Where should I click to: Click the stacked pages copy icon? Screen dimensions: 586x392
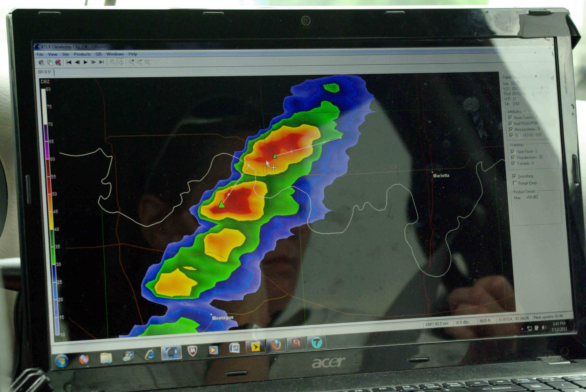click(x=50, y=63)
